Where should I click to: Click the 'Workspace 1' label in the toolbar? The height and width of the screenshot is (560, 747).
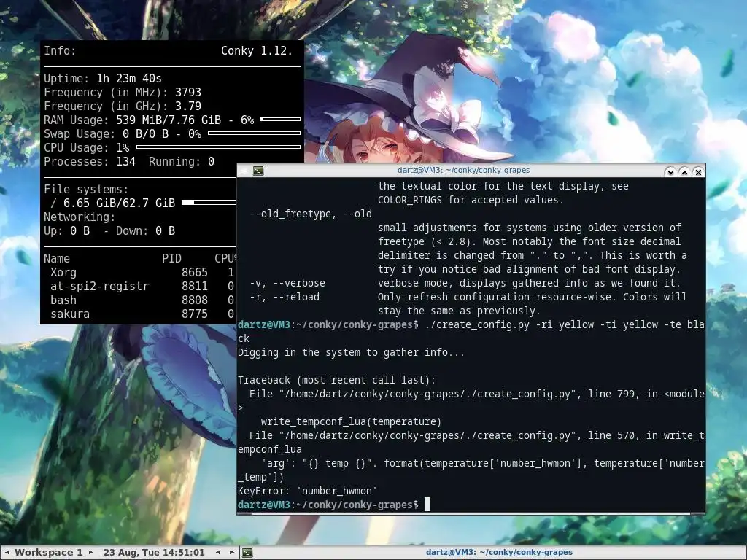pyautogui.click(x=49, y=553)
